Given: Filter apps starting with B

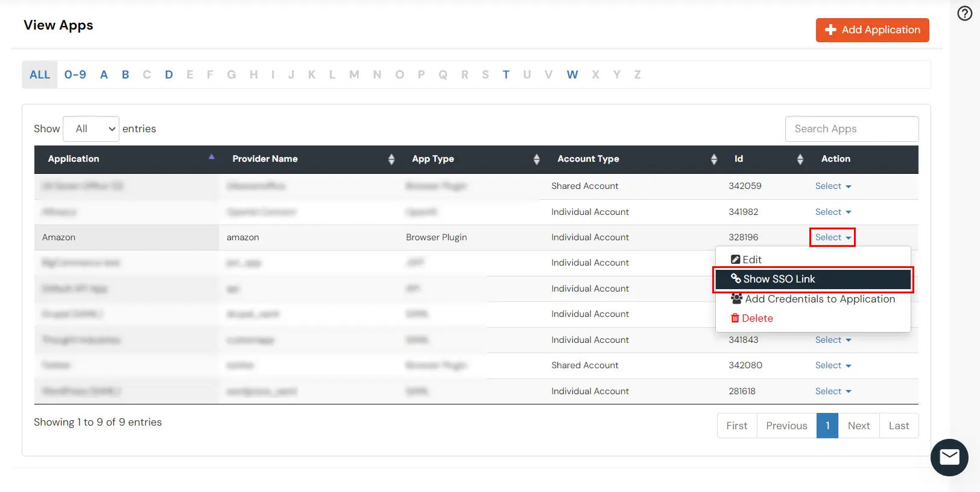Looking at the screenshot, I should 125,75.
